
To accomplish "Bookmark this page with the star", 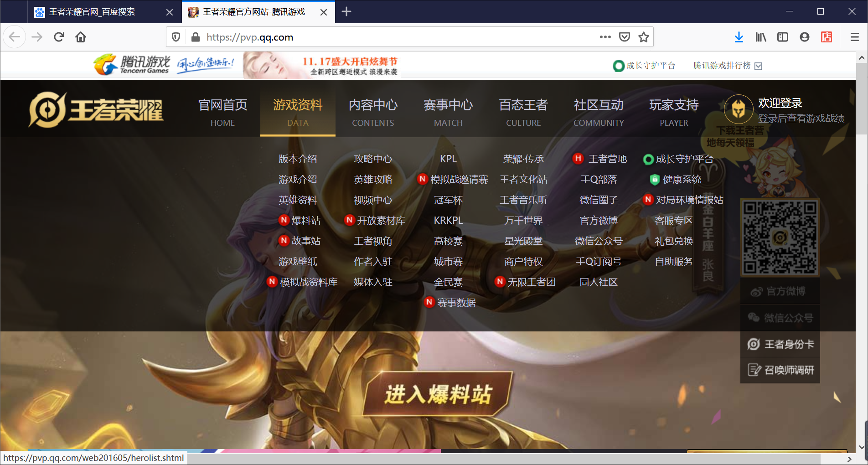I will [644, 37].
